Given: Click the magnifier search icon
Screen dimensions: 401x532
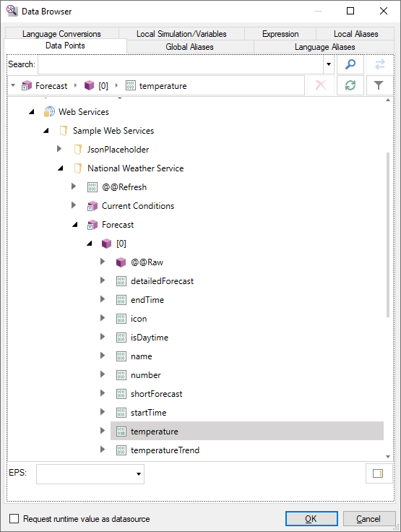Looking at the screenshot, I should 350,64.
